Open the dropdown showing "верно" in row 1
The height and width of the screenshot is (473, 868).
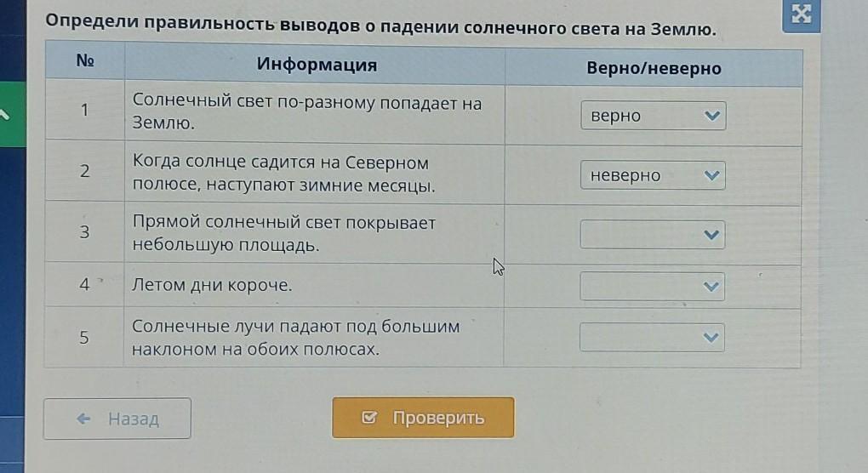[653, 116]
